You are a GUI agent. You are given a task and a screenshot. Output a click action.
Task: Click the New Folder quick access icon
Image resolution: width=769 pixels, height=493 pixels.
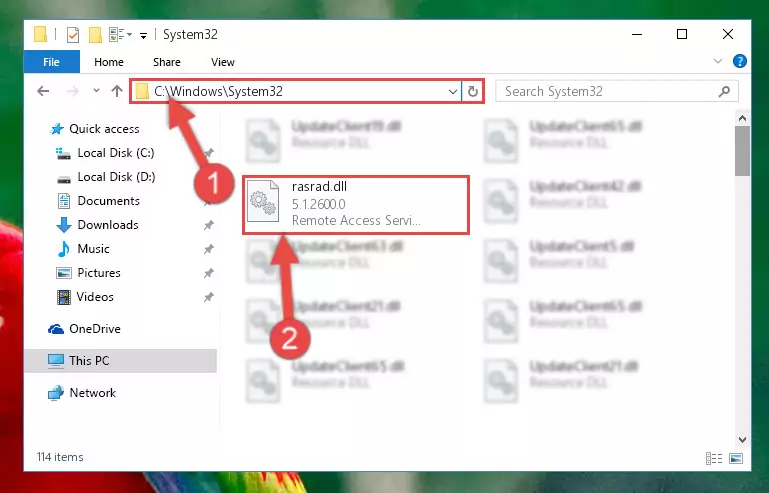coord(95,35)
